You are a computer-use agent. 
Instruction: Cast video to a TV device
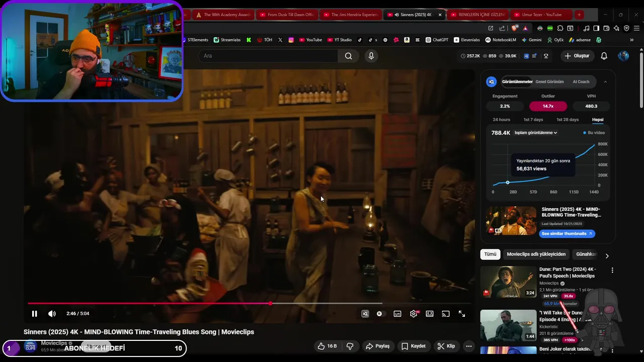coord(446,314)
